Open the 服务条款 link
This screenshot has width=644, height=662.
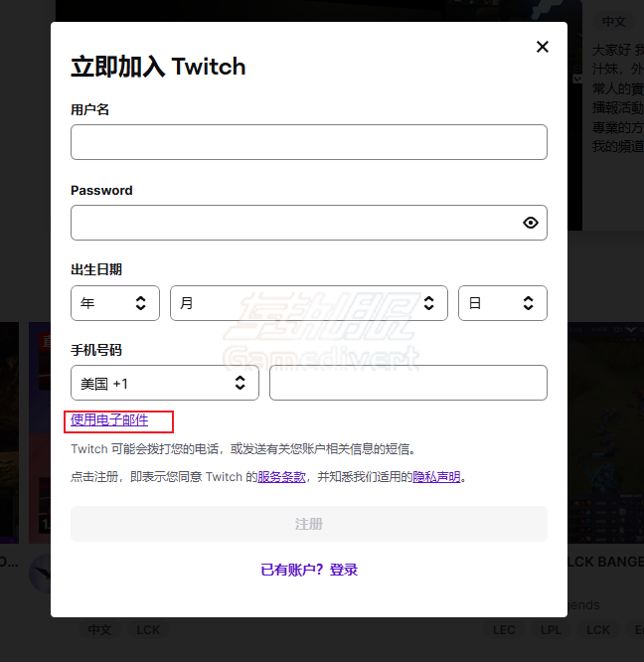point(281,477)
